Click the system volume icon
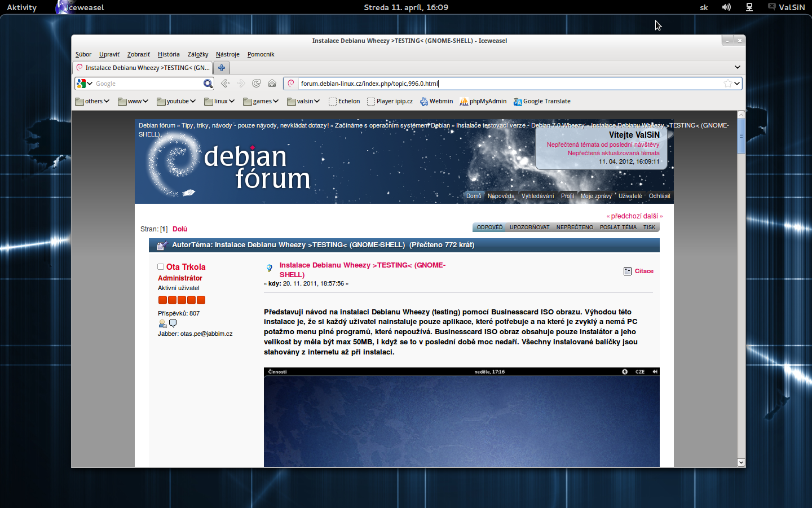The image size is (812, 508). [x=726, y=7]
